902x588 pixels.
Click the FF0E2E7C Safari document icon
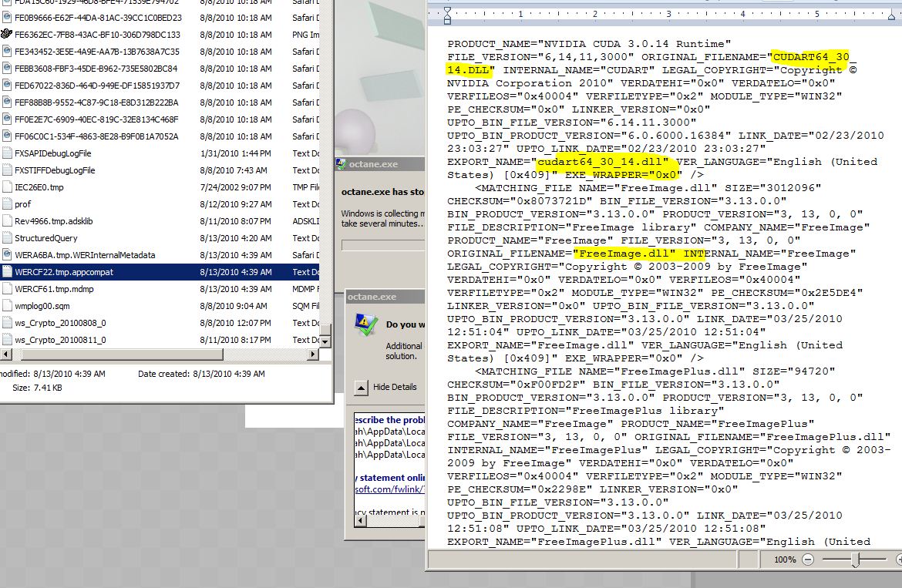[7, 119]
